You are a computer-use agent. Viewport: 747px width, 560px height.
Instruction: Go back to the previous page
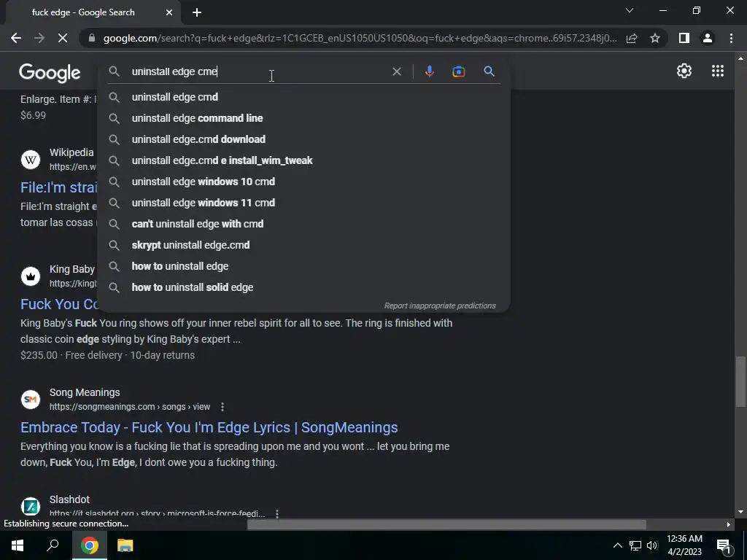click(x=16, y=38)
